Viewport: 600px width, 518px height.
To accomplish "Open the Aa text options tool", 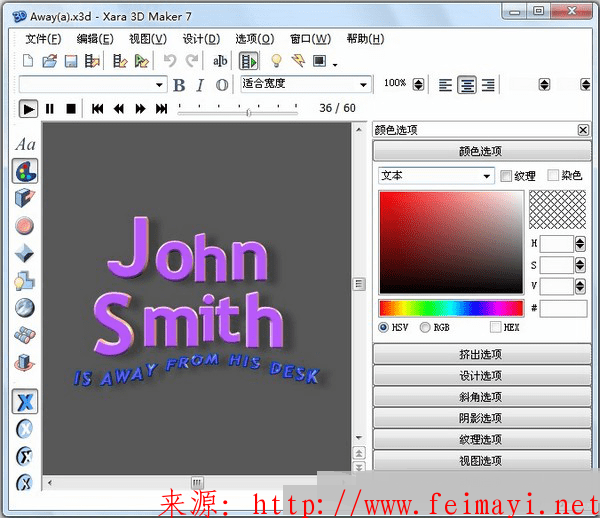I will tap(25, 144).
